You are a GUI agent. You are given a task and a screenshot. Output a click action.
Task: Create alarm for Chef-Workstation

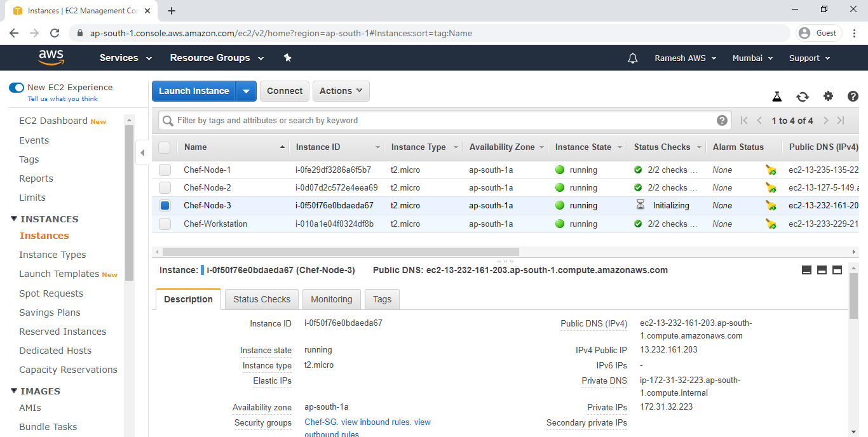(771, 224)
